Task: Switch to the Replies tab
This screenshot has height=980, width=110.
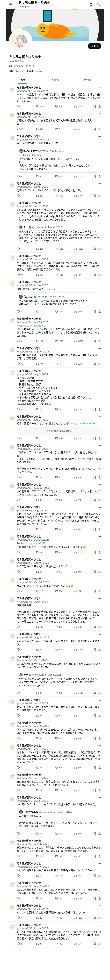Action: (55, 80)
